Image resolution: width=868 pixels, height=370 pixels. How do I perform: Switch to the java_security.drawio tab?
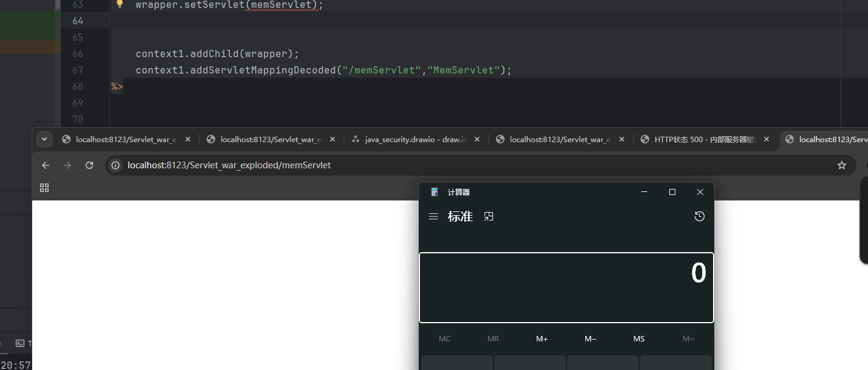coord(413,140)
